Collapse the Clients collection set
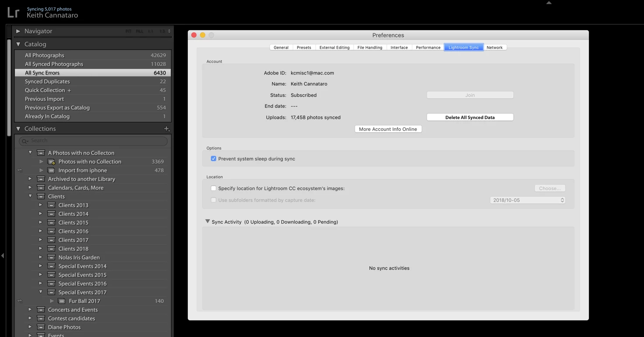The width and height of the screenshot is (644, 337). coord(30,196)
